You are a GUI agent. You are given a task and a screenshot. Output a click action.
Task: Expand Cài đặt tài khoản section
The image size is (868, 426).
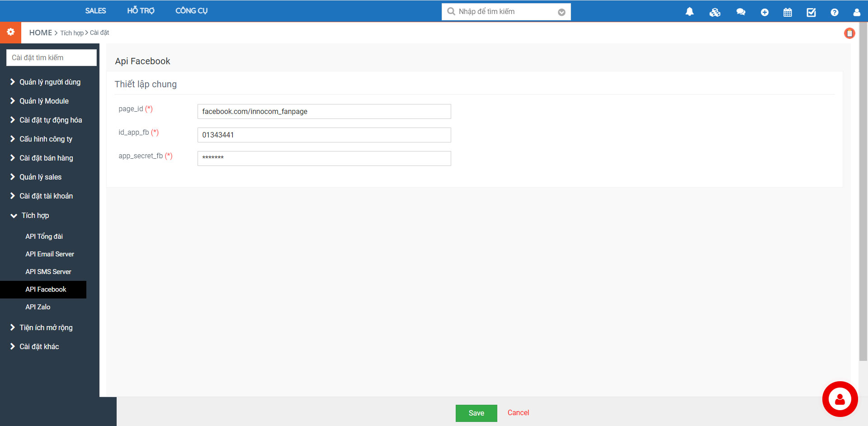click(x=42, y=196)
